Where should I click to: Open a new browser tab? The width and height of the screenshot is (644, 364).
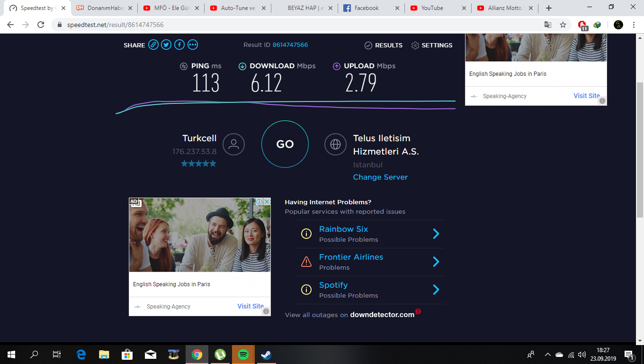point(549,8)
